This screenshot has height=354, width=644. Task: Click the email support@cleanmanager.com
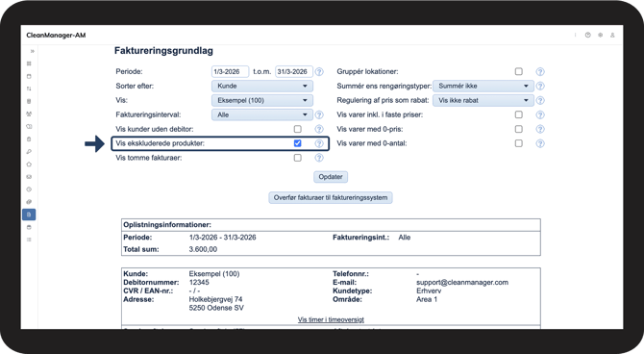coord(462,283)
